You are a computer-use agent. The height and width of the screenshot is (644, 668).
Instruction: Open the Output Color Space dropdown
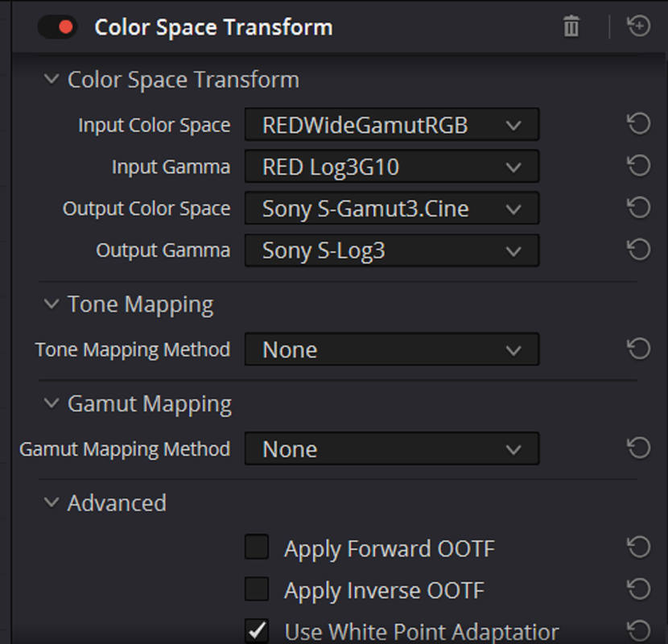click(x=391, y=208)
